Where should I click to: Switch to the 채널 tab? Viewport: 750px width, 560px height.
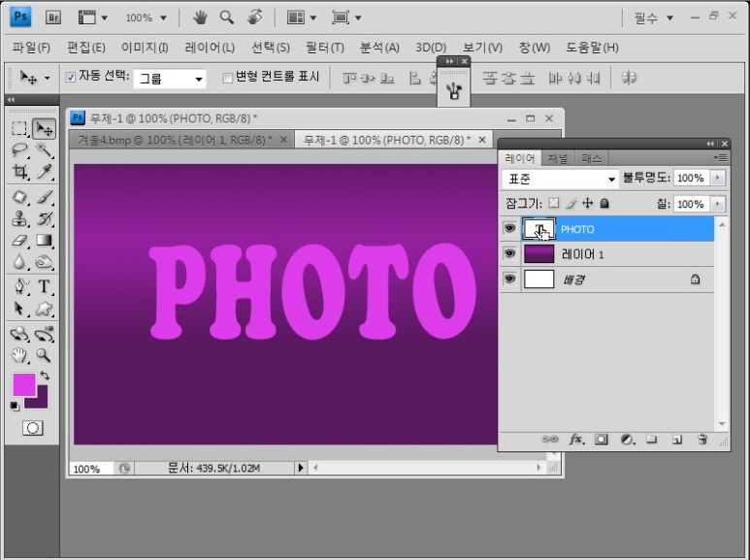[x=558, y=158]
